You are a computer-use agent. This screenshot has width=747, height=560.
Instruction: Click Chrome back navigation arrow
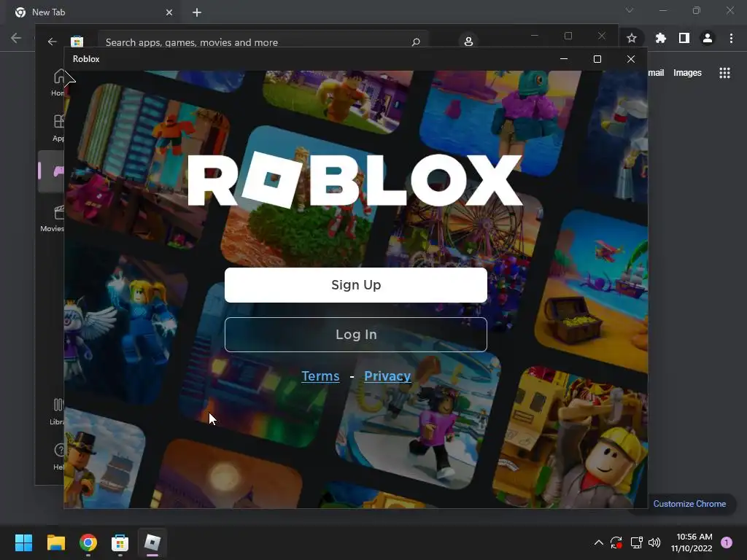[x=16, y=38]
